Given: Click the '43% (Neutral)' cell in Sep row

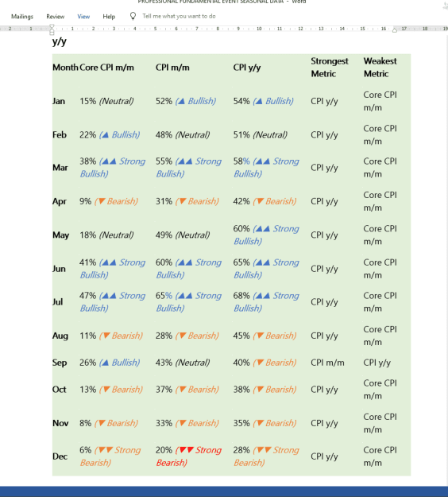Looking at the screenshot, I should (x=183, y=363).
